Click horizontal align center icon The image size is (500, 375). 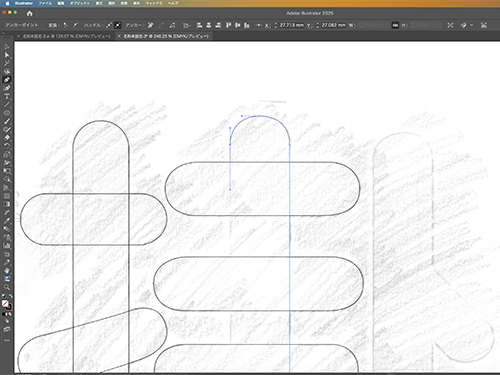click(x=209, y=25)
